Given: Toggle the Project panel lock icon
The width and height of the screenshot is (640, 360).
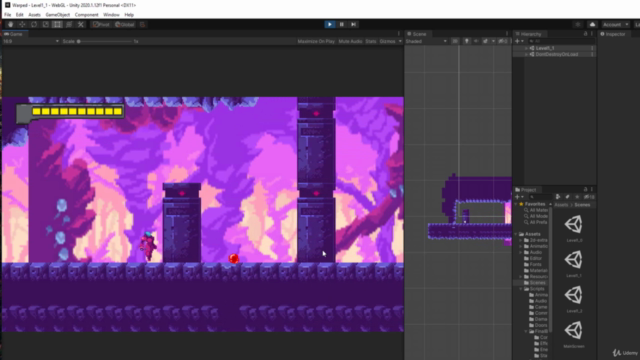Looking at the screenshot, I should 585,190.
